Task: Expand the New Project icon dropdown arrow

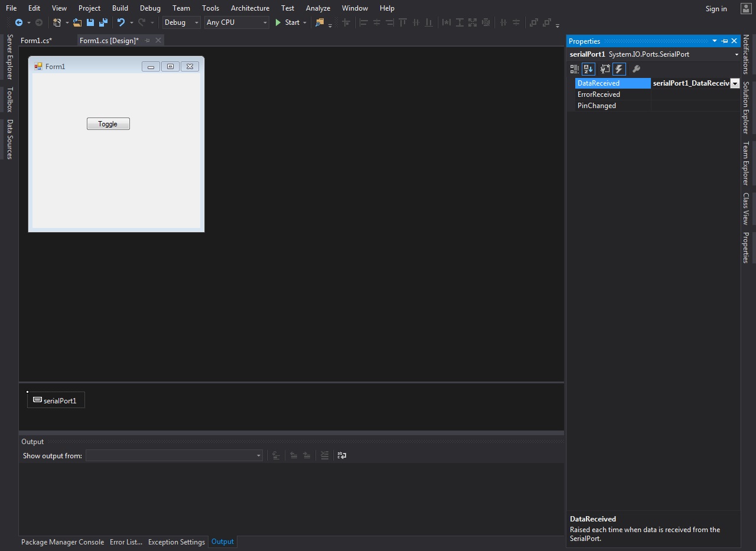Action: (67, 22)
